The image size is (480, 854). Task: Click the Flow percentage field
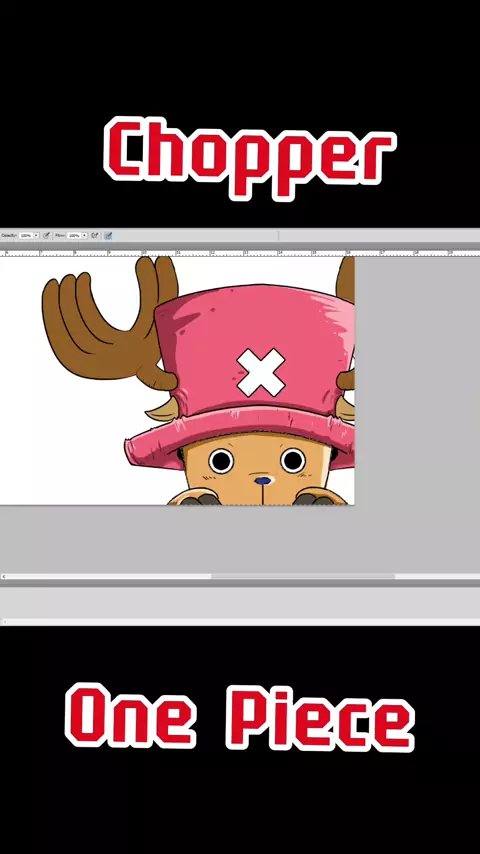tap(74, 235)
